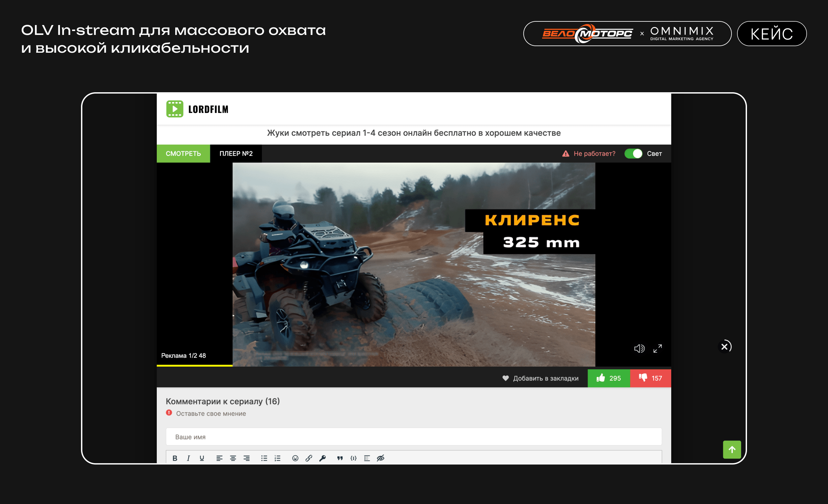Click the Не работает? report link
Image resolution: width=828 pixels, height=504 pixels.
(594, 154)
